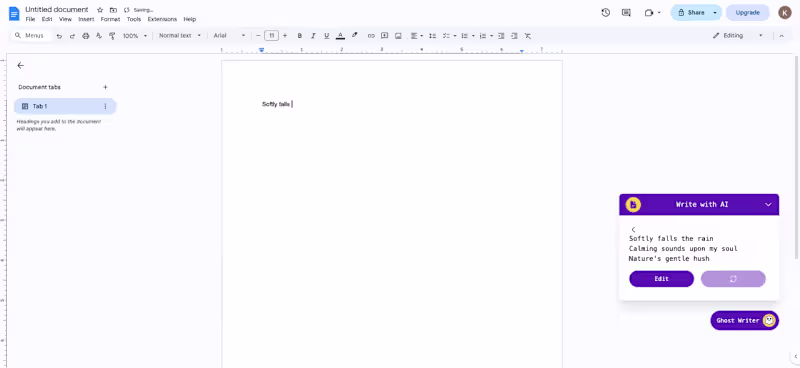Screen dimensions: 800x368
Task: Click the Menus search box
Action: coord(32,36)
